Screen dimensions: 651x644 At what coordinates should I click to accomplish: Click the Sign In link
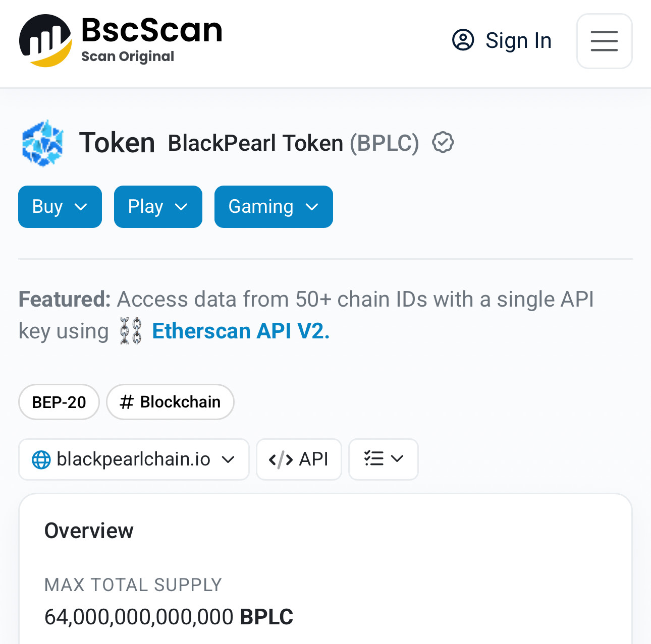pos(518,40)
